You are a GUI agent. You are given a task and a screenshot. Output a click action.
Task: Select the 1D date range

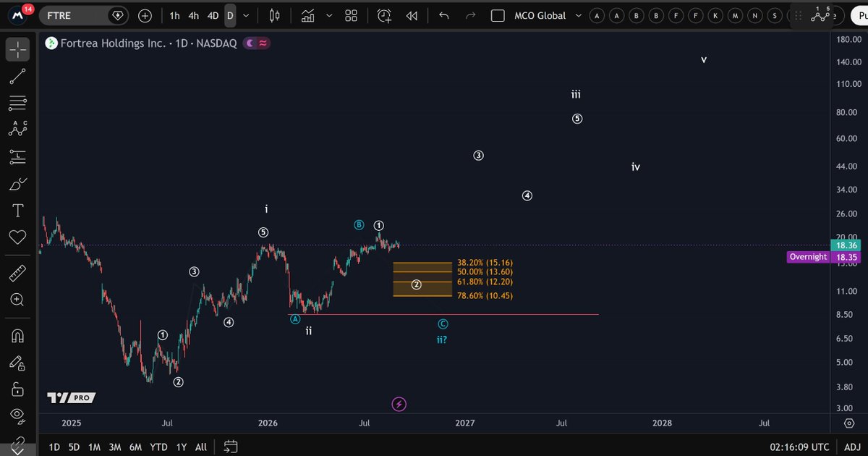(54, 447)
